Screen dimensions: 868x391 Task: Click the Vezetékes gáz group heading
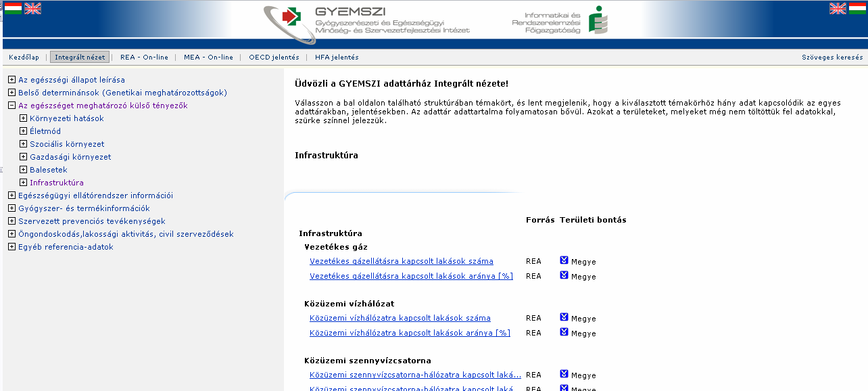click(x=336, y=247)
